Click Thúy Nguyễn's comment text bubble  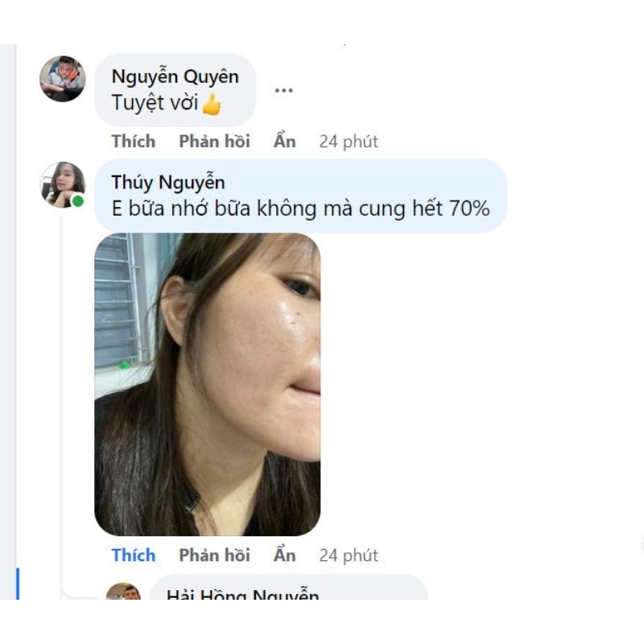click(300, 196)
